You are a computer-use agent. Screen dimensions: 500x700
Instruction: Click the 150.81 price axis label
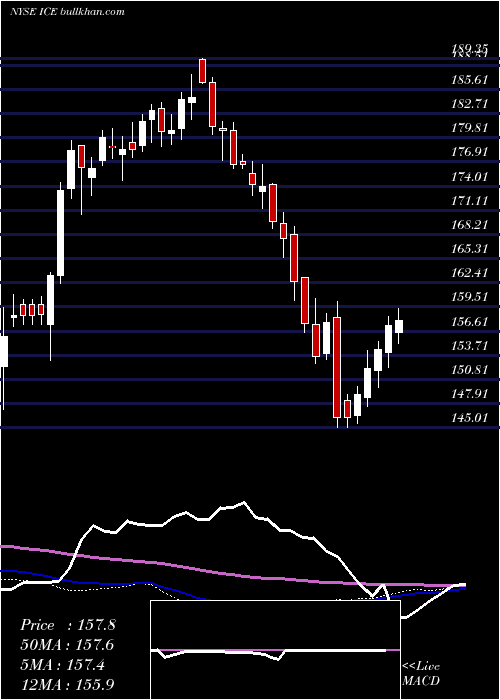point(470,370)
